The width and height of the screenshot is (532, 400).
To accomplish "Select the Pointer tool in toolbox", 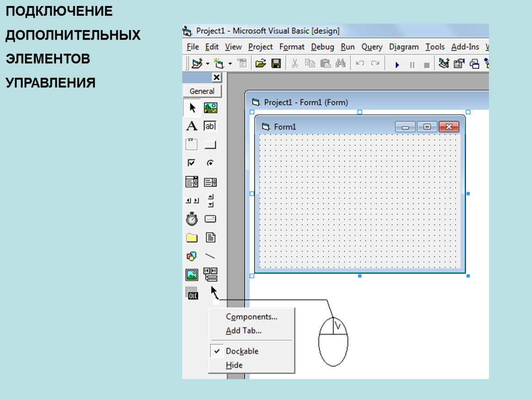I will tap(192, 108).
